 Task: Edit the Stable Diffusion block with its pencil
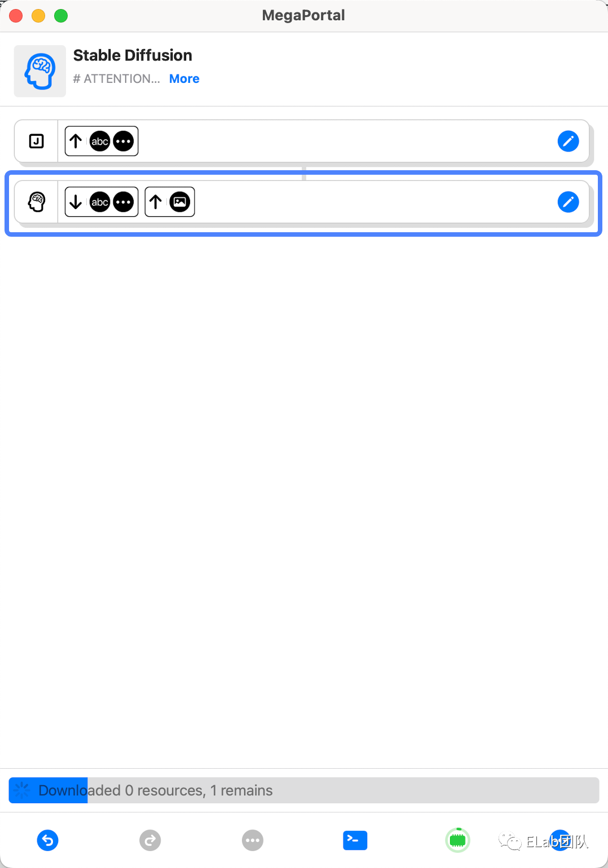click(568, 202)
